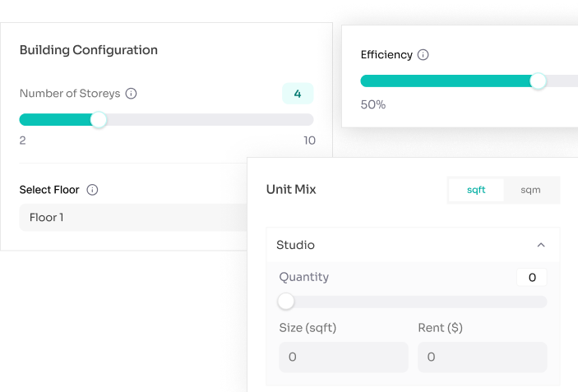Viewport: 578px width, 392px height.
Task: Switch units to sqft
Action: (476, 190)
